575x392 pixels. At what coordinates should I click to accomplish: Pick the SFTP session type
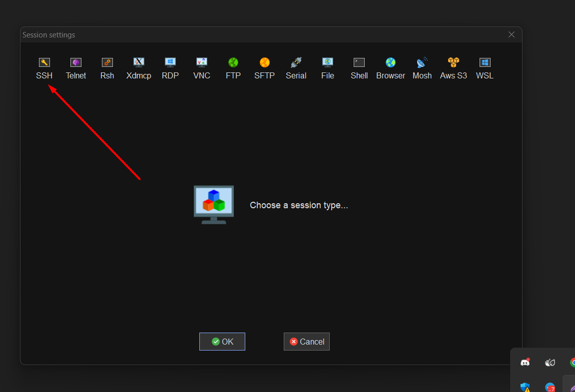tap(264, 68)
